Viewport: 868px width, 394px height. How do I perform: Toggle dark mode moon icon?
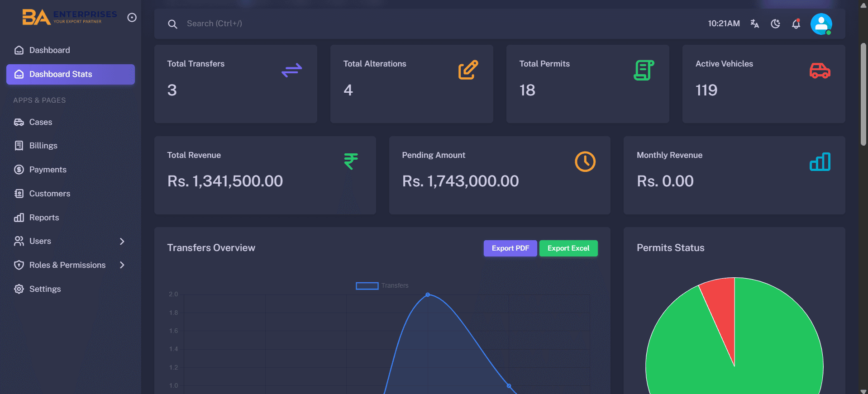tap(775, 24)
